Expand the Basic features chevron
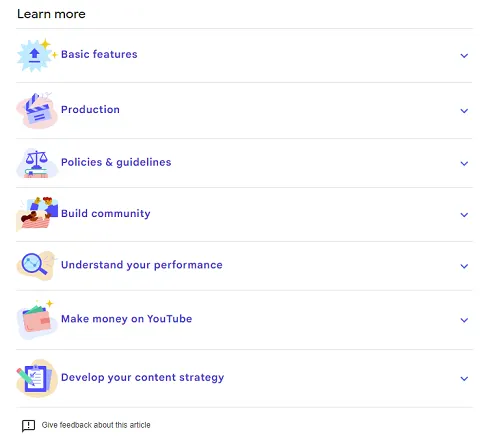The height and width of the screenshot is (440, 500). click(x=464, y=56)
